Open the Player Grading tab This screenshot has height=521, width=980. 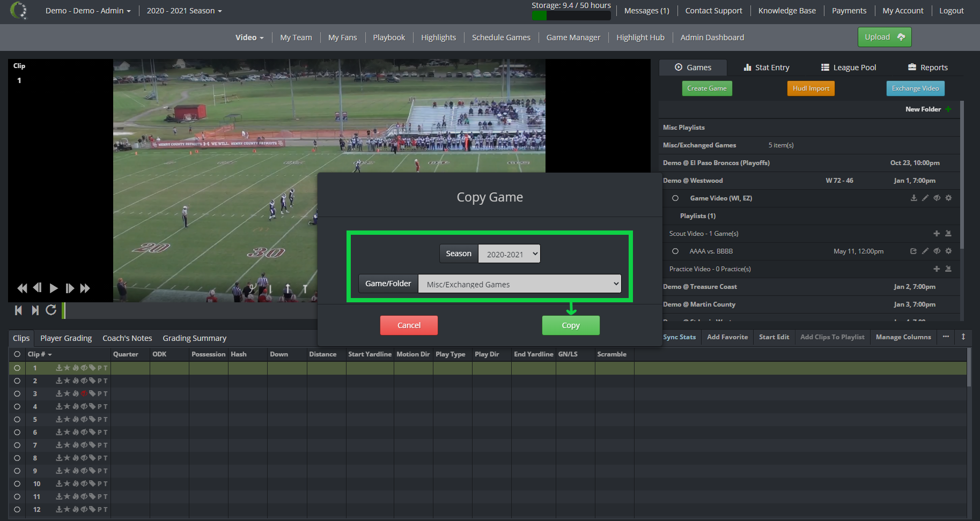(x=66, y=338)
